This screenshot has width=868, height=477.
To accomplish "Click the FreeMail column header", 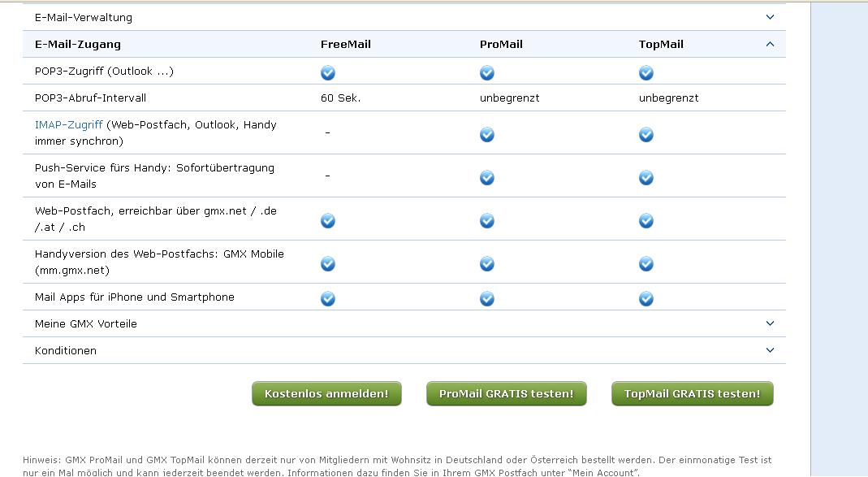I will 346,45.
